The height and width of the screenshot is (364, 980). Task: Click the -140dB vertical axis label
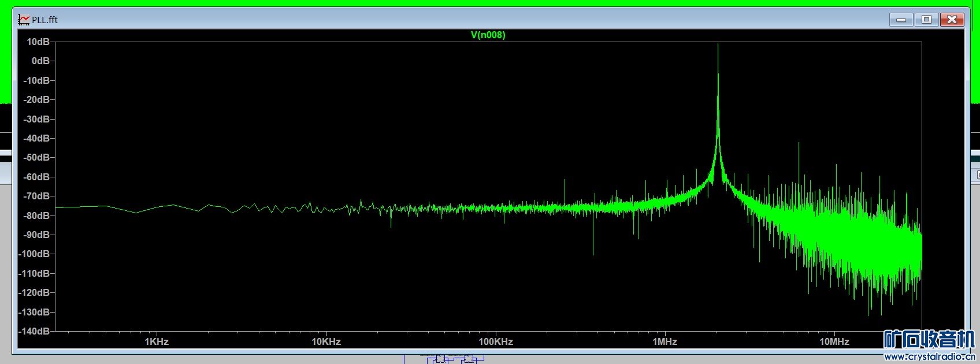click(x=35, y=331)
